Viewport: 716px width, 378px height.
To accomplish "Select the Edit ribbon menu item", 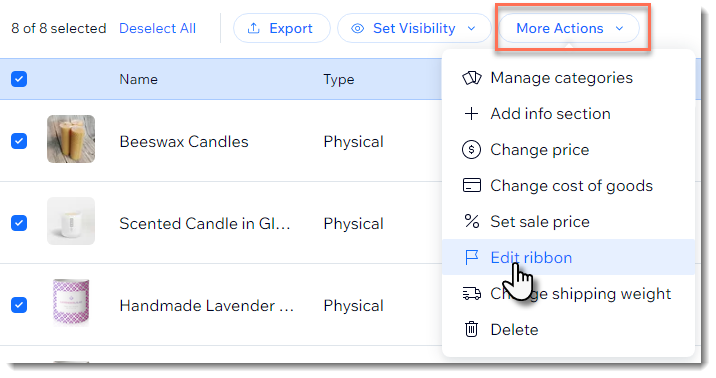I will tap(569, 257).
